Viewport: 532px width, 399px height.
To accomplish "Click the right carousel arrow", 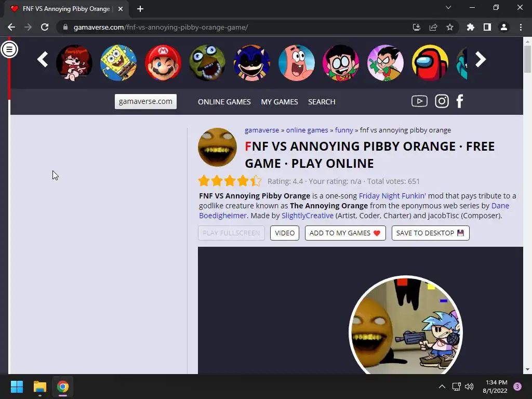I will [481, 60].
